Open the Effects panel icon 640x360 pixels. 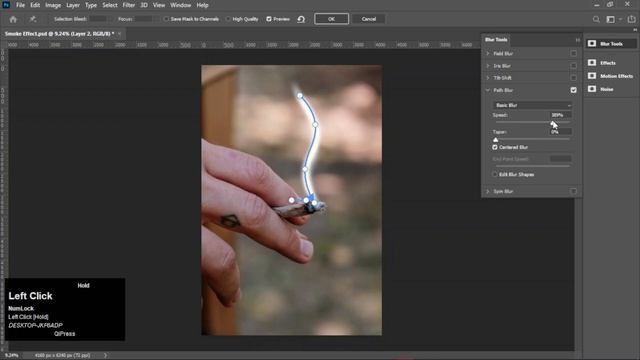click(x=592, y=62)
